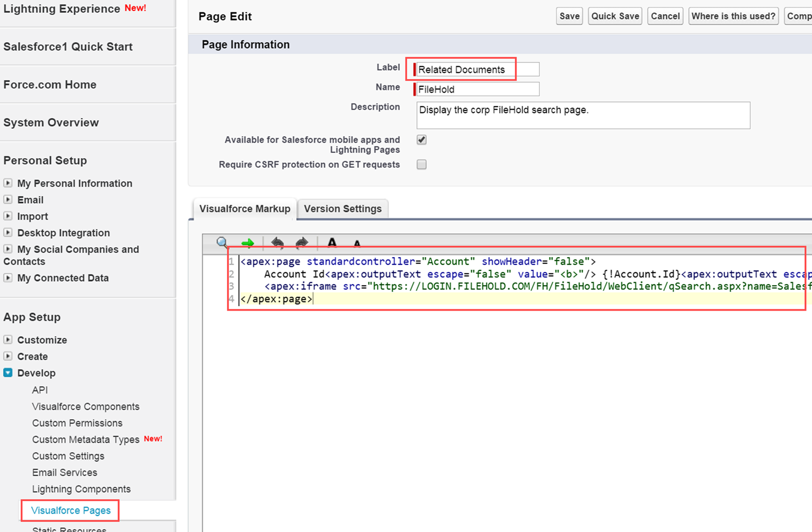
Task: Expand the Create section
Action: pos(8,356)
